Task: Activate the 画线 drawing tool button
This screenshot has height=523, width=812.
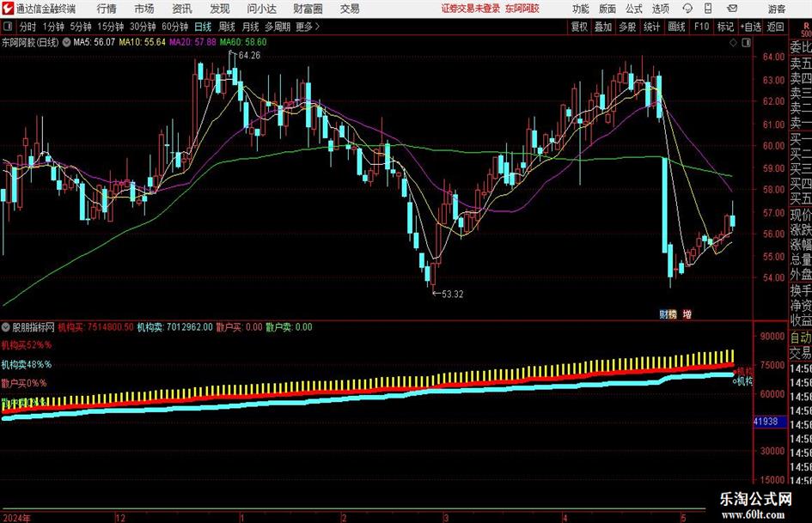Action: click(676, 27)
